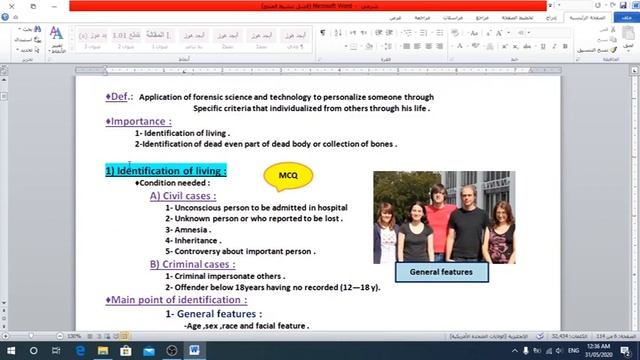The width and height of the screenshot is (640, 360).
Task: Toggle Superscript formatting
Action: click(x=505, y=46)
